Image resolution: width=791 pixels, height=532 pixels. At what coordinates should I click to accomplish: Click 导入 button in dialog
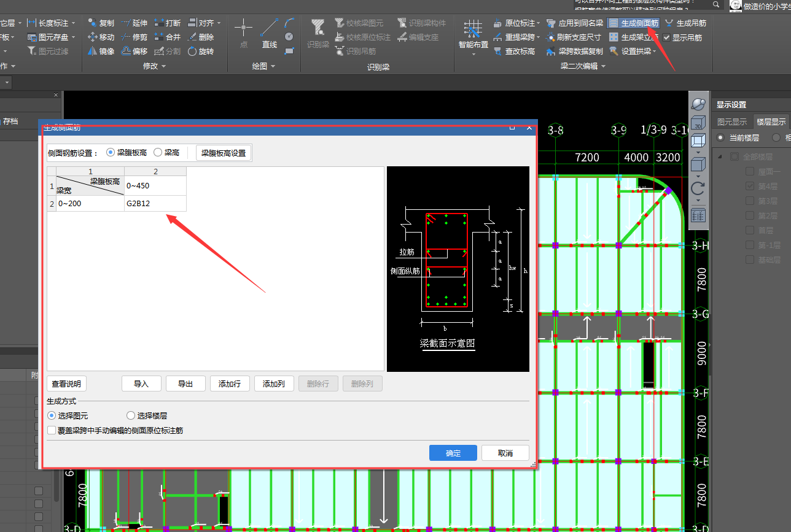[x=141, y=384]
